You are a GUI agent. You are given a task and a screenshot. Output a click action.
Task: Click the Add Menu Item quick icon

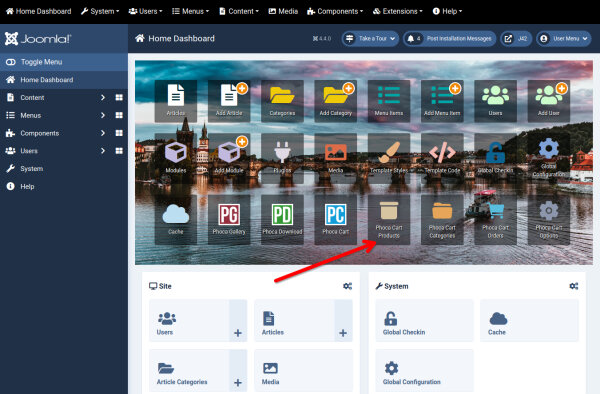(442, 101)
